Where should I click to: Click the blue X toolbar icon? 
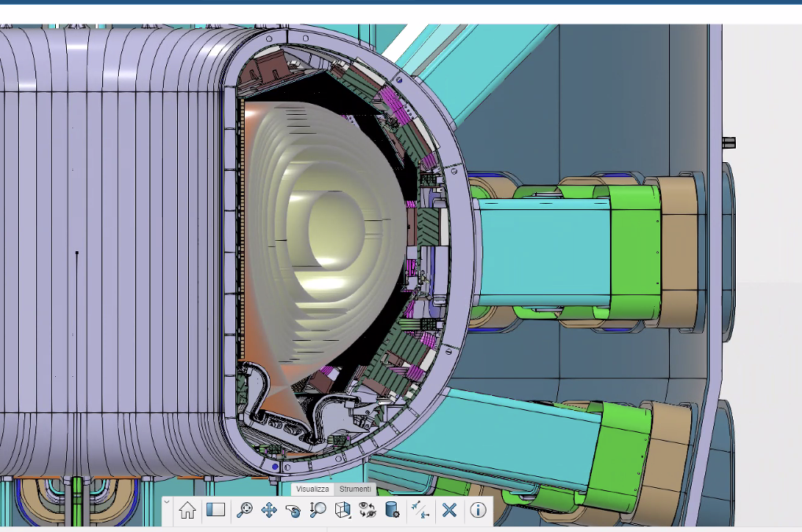[x=449, y=510]
